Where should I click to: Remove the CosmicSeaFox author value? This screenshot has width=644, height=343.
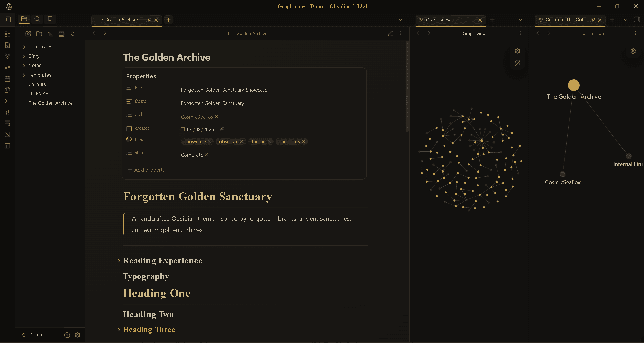pyautogui.click(x=216, y=117)
